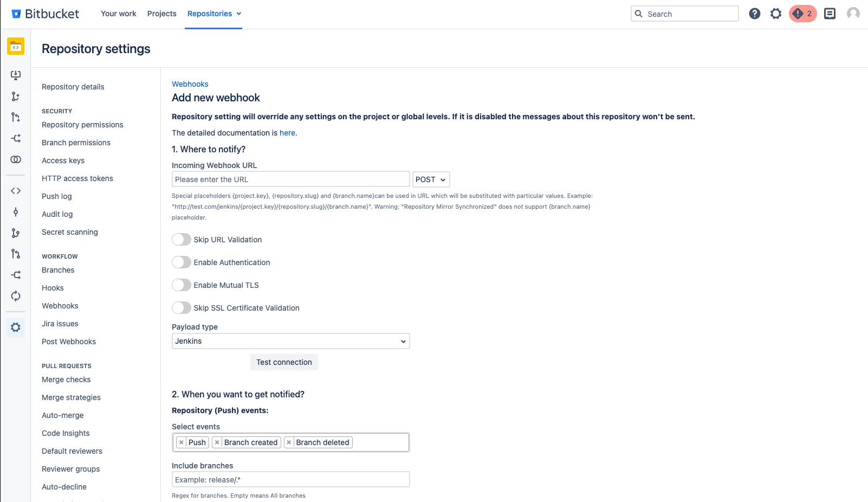The image size is (868, 502).
Task: Open the Forks icon in sidebar
Action: (x=15, y=275)
